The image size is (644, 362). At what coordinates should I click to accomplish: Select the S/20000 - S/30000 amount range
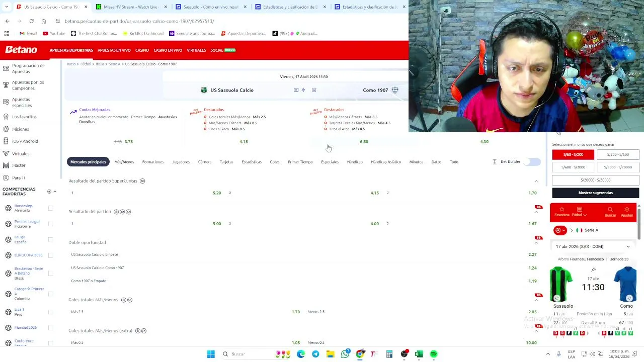595,180
